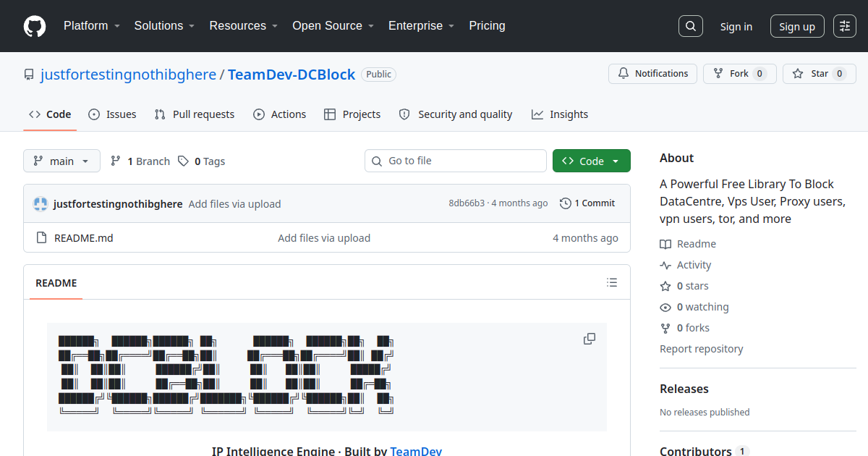This screenshot has width=868, height=456.
Task: Jump to Readme in About sidebar
Action: pyautogui.click(x=688, y=244)
